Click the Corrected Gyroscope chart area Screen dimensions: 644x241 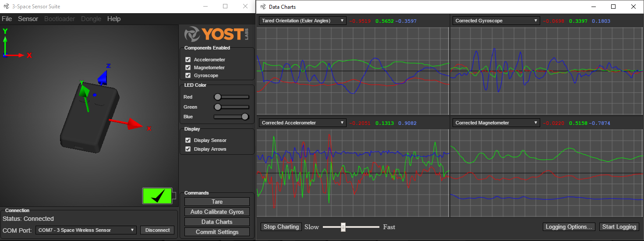(x=547, y=71)
